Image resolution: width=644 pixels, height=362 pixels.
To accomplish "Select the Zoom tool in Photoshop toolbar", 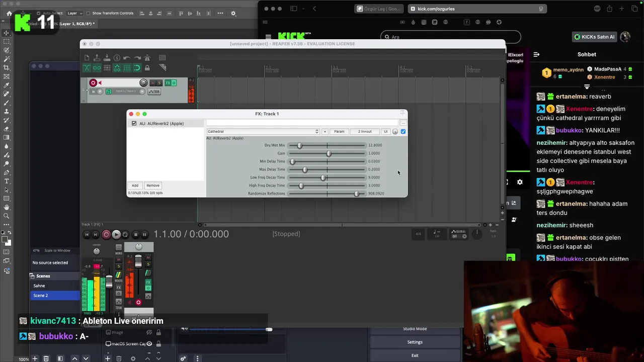I will pyautogui.click(x=7, y=216).
